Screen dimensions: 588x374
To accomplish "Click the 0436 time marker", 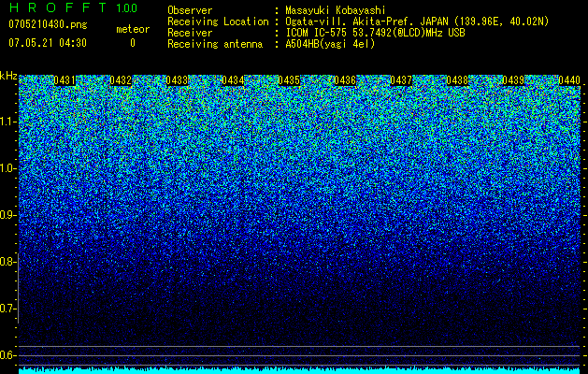I will pyautogui.click(x=345, y=80).
